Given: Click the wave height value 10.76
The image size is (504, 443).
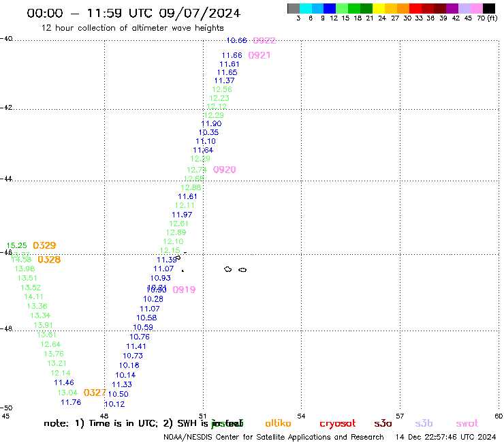Looking at the screenshot, I should pos(140,337).
